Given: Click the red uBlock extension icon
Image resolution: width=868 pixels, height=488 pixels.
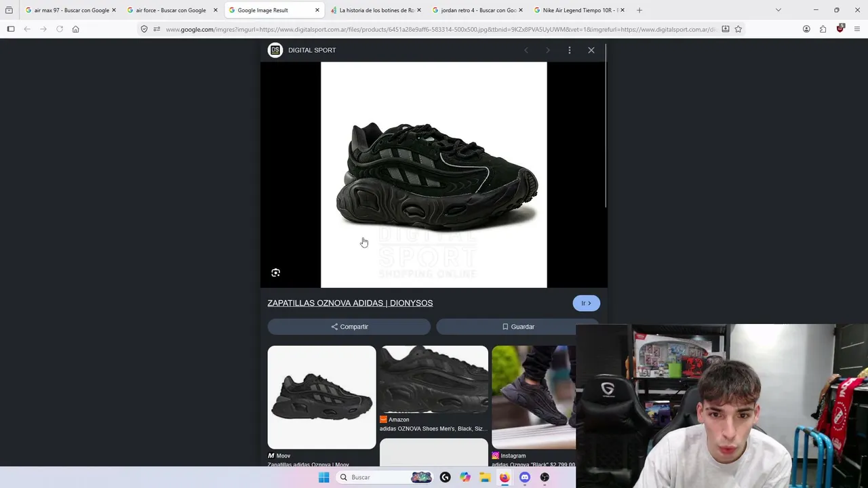Looking at the screenshot, I should point(840,28).
